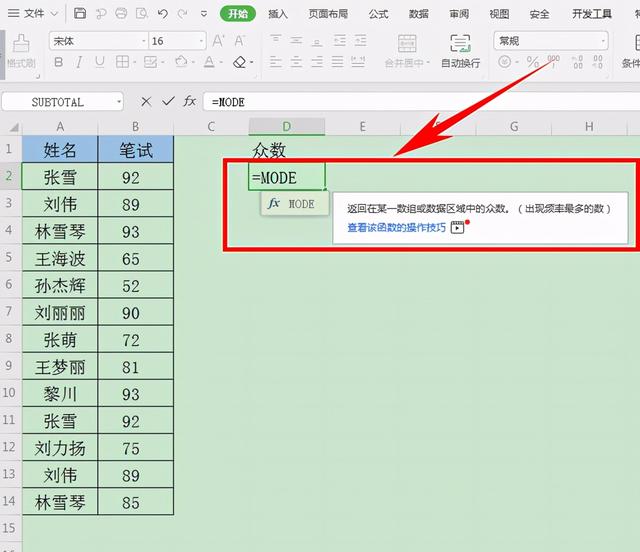
Task: Click the Save disk icon
Action: tap(80, 13)
